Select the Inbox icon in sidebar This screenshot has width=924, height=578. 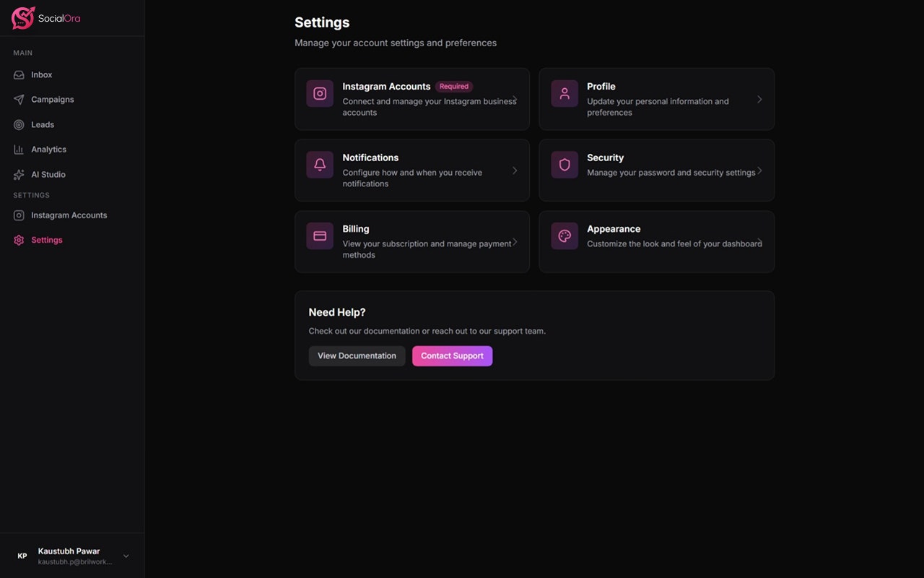click(17, 74)
